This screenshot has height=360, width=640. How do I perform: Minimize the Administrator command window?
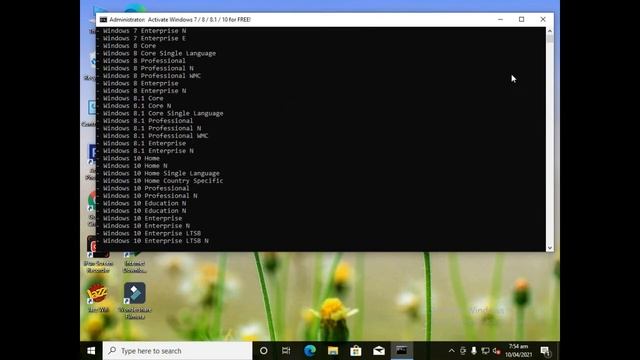click(500, 20)
